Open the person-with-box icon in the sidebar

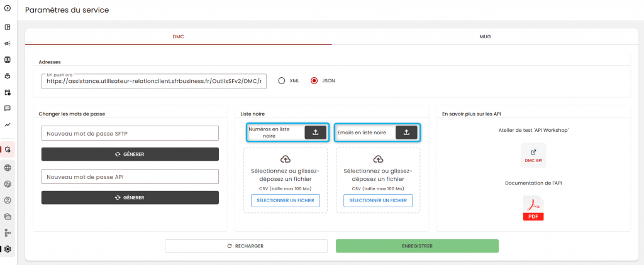click(x=8, y=76)
